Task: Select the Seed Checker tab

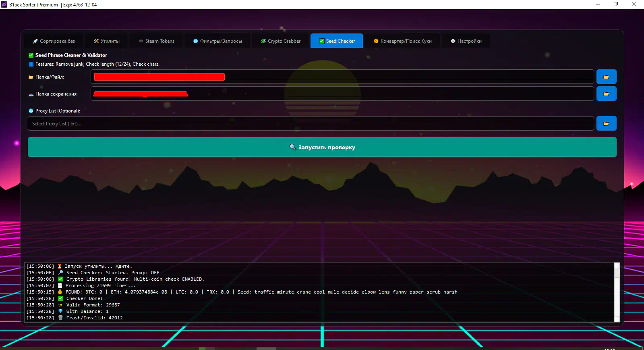Action: tap(337, 41)
